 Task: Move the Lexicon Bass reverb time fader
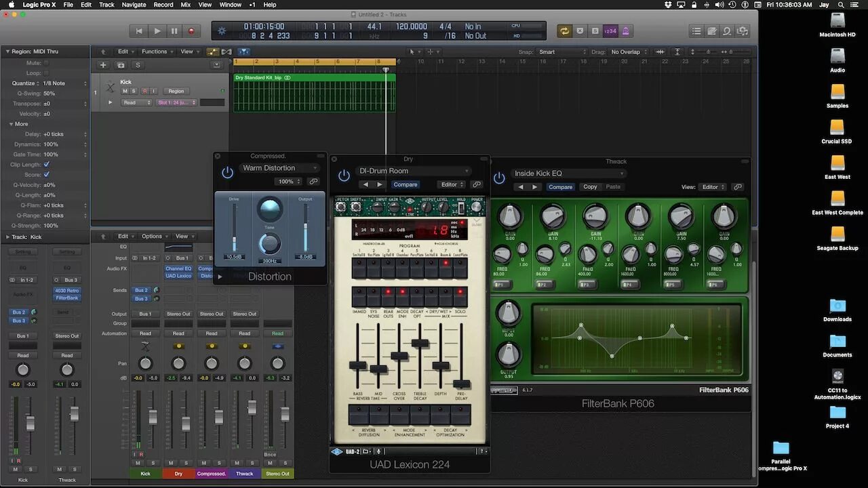coord(357,365)
